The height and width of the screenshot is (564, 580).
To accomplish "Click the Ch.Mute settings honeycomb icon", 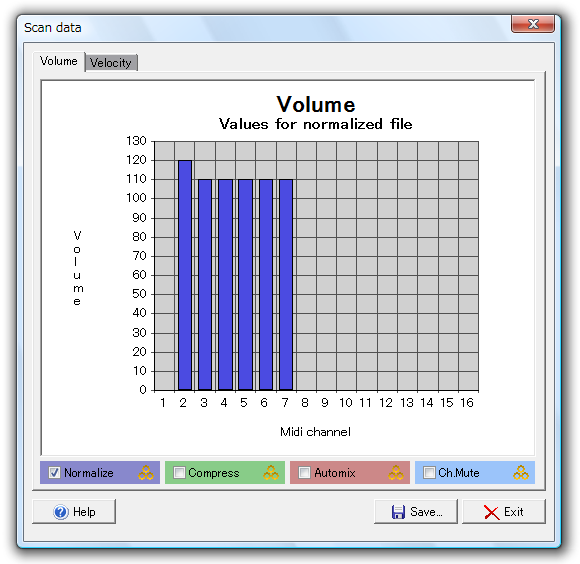I will (521, 473).
